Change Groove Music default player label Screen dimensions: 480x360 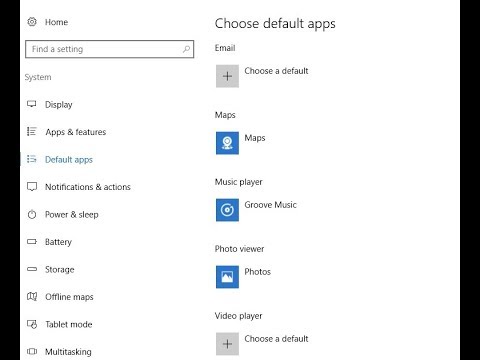point(270,205)
